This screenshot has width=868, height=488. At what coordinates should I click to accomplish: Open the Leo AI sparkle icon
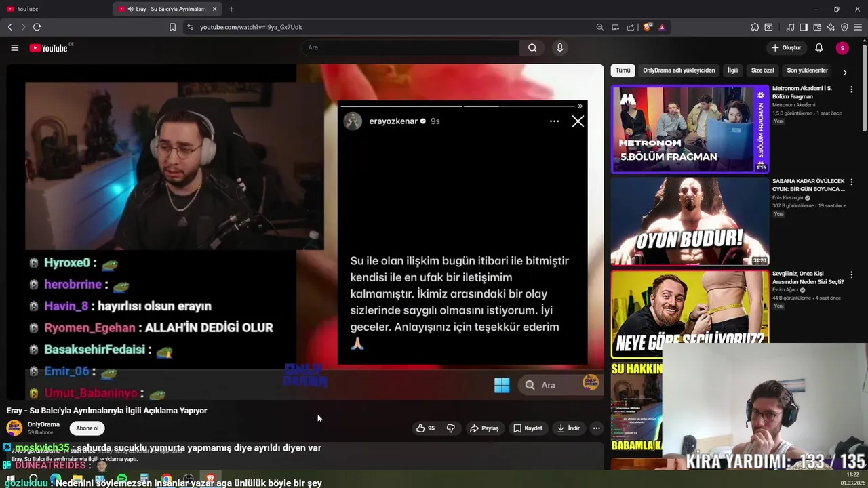tap(831, 27)
